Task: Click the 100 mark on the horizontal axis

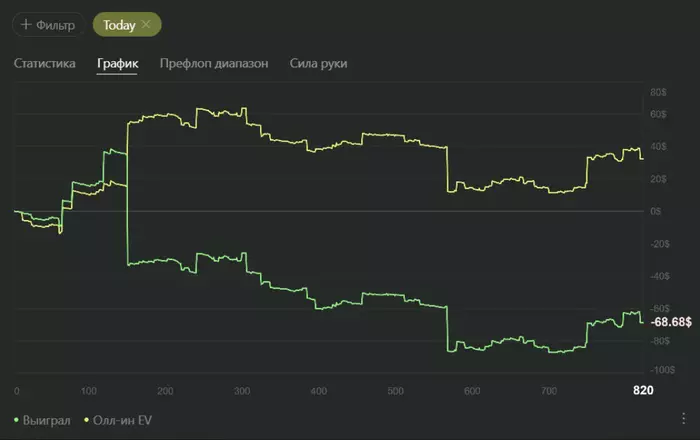Action: point(90,390)
